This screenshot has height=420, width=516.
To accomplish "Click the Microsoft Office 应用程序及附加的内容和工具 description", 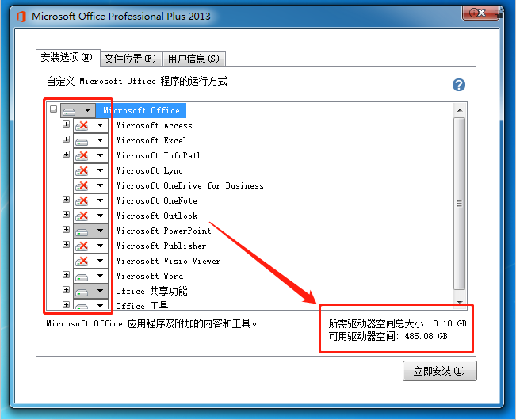I will tap(151, 323).
